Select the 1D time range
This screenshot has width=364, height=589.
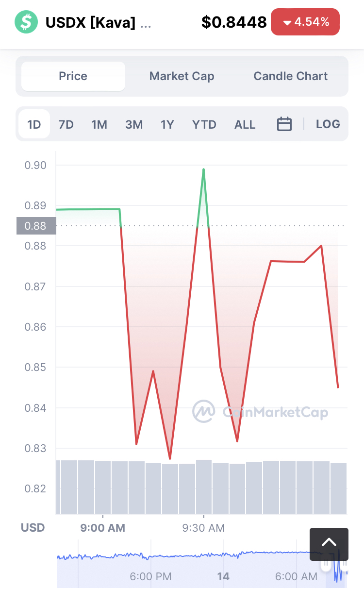point(34,124)
